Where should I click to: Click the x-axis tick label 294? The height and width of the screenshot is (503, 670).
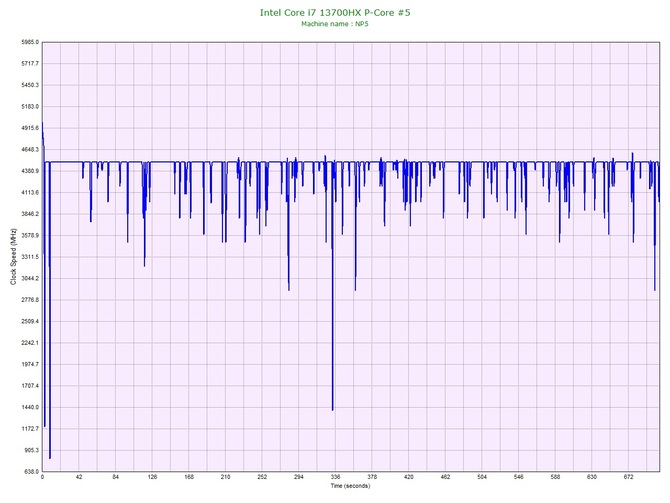[x=299, y=477]
